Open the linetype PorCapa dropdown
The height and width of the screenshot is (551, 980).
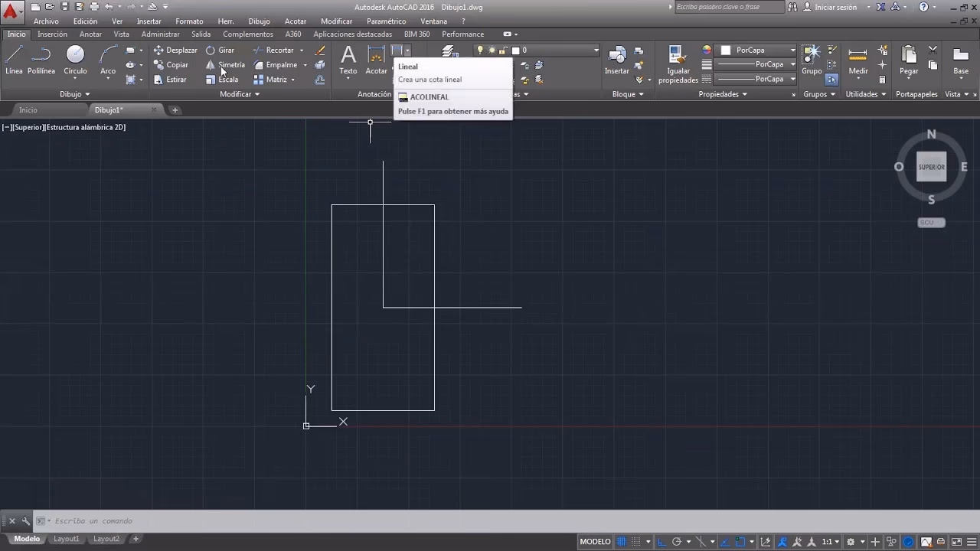(x=756, y=80)
